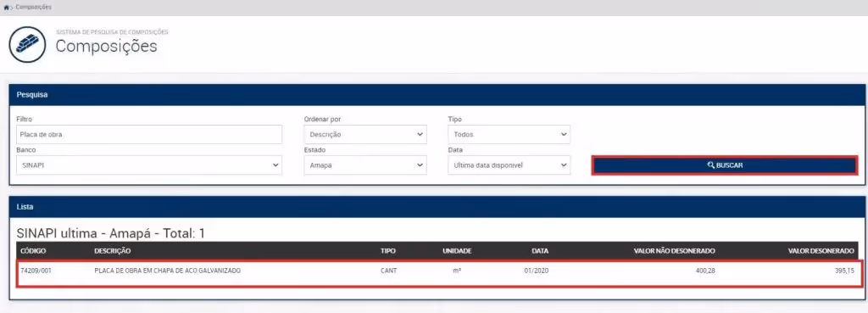
Task: Open the Estado dropdown showing Amapá
Action: point(365,165)
